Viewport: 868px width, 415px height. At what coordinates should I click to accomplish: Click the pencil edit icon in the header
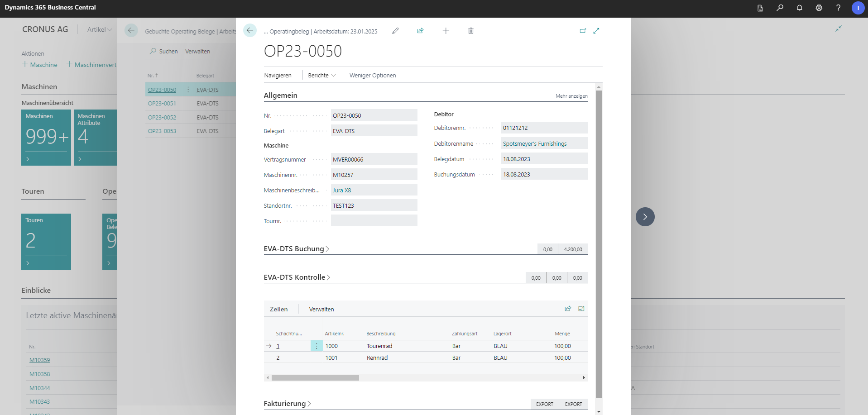tap(395, 31)
